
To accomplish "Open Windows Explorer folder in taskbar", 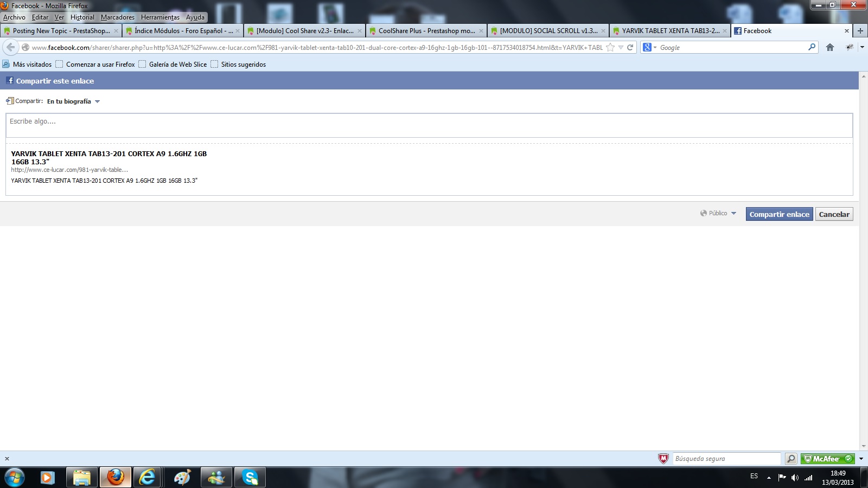I will tap(82, 478).
